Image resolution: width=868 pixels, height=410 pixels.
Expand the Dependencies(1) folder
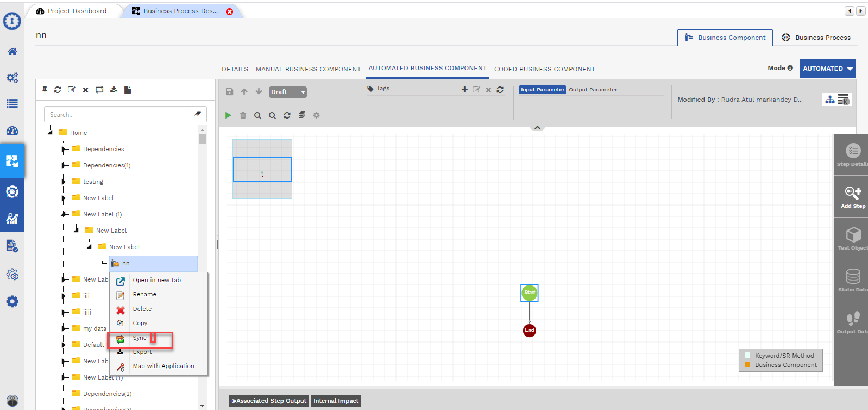63,165
